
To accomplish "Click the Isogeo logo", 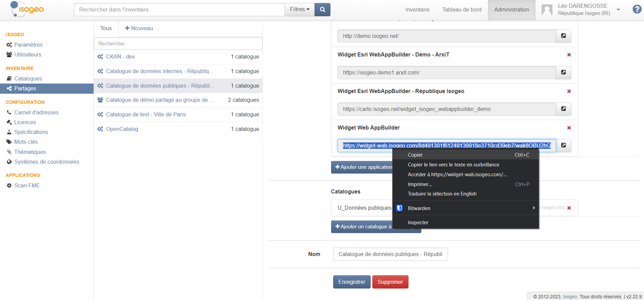I will (27, 9).
